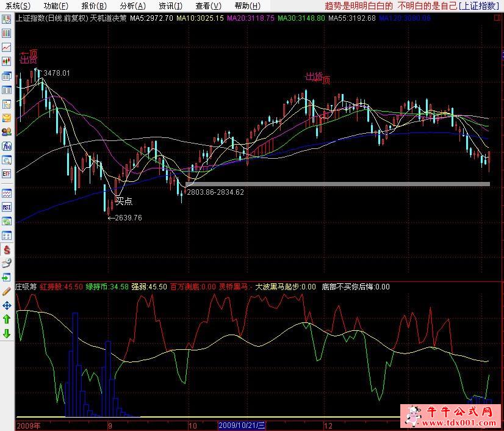Click the 庄吸筹 indicator name
This screenshot has height=431, width=504.
26,286
